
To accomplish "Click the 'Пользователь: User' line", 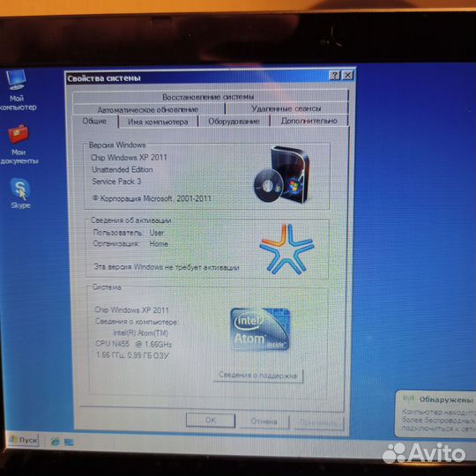I will [129, 233].
